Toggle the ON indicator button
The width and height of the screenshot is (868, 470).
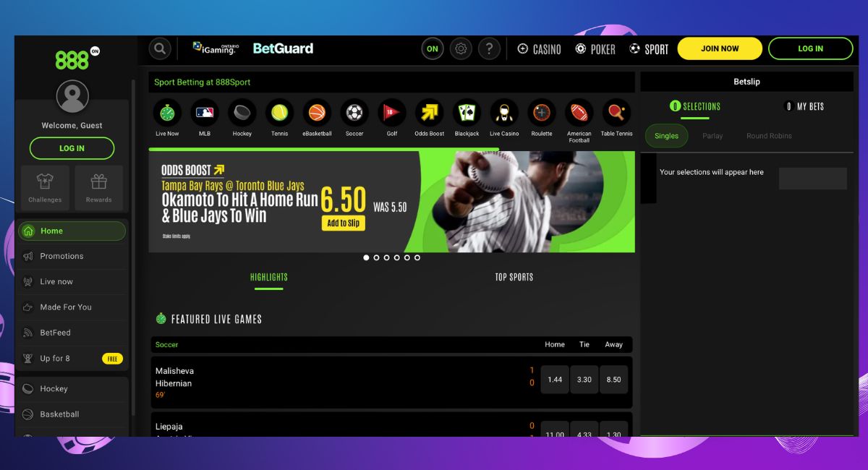(x=433, y=49)
